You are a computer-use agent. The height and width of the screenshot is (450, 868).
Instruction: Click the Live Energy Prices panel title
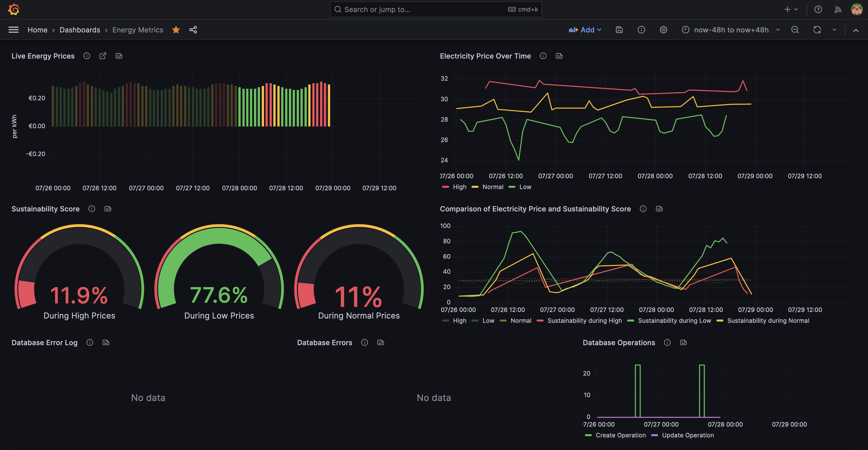(x=43, y=56)
